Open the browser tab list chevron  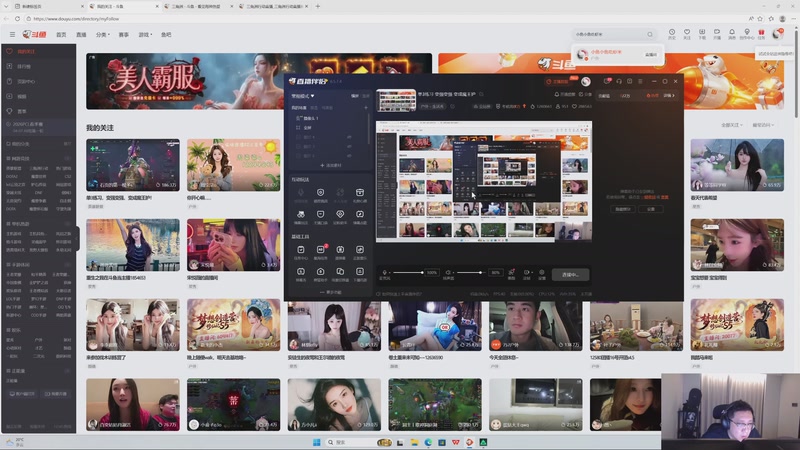point(6,6)
